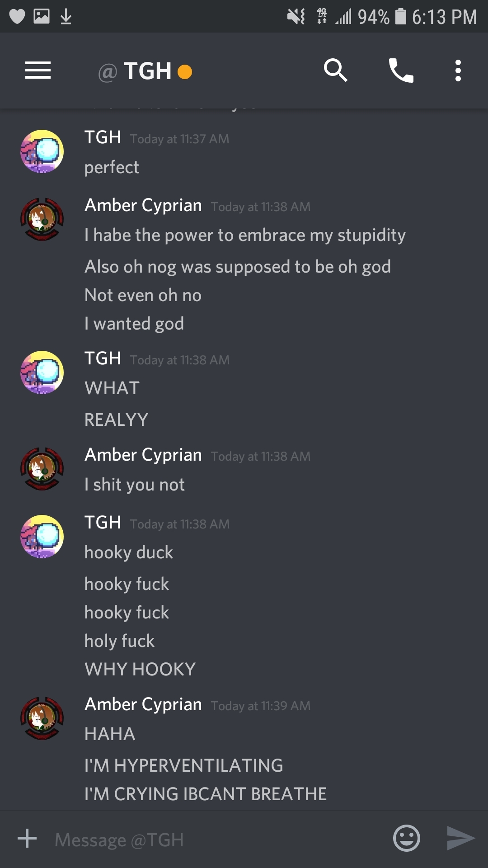
Task: Open the three-dot overflow menu
Action: (458, 71)
